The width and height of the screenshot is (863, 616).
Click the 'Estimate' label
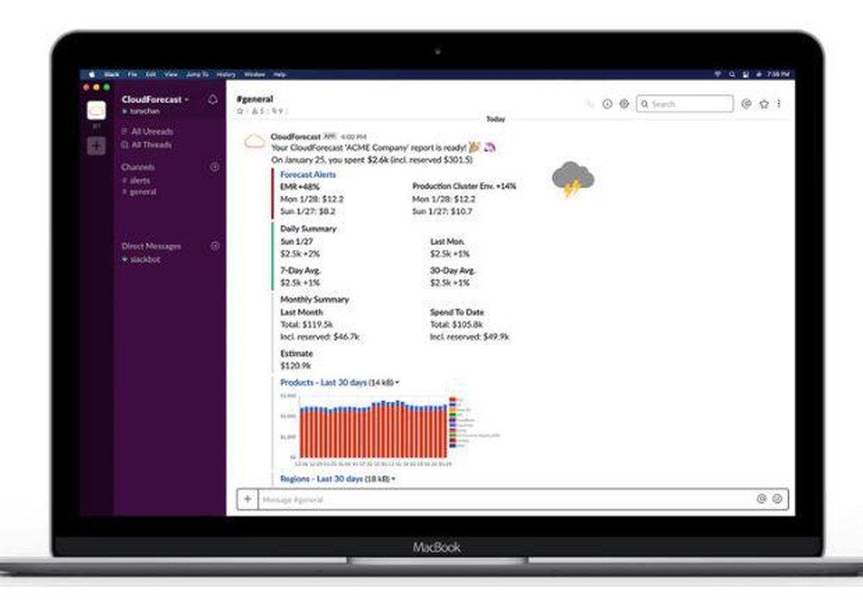[297, 354]
